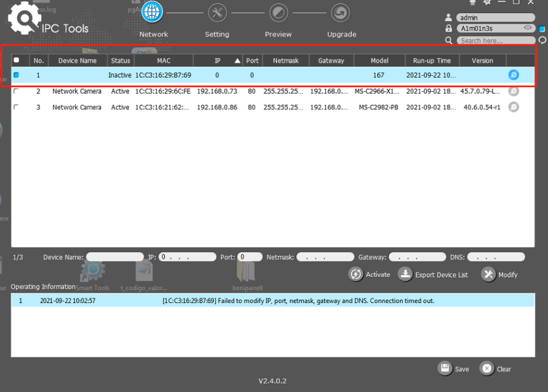Focus the admin username field

pyautogui.click(x=495, y=17)
